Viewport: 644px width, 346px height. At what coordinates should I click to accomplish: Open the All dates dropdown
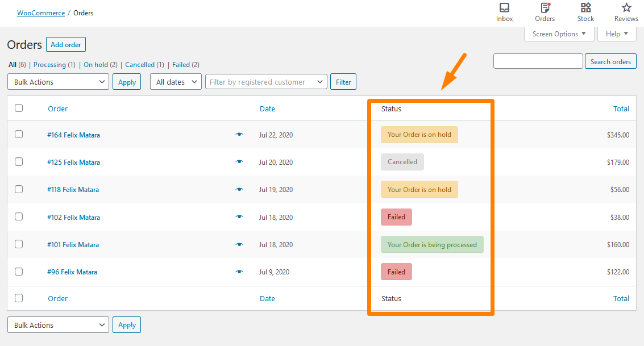pyautogui.click(x=176, y=82)
